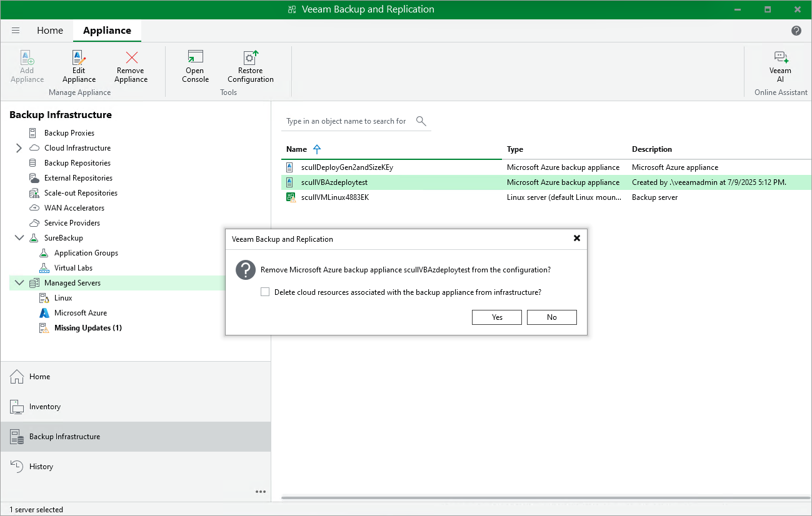Select the Backup Proxies tree label
The width and height of the screenshot is (812, 516).
pos(69,133)
